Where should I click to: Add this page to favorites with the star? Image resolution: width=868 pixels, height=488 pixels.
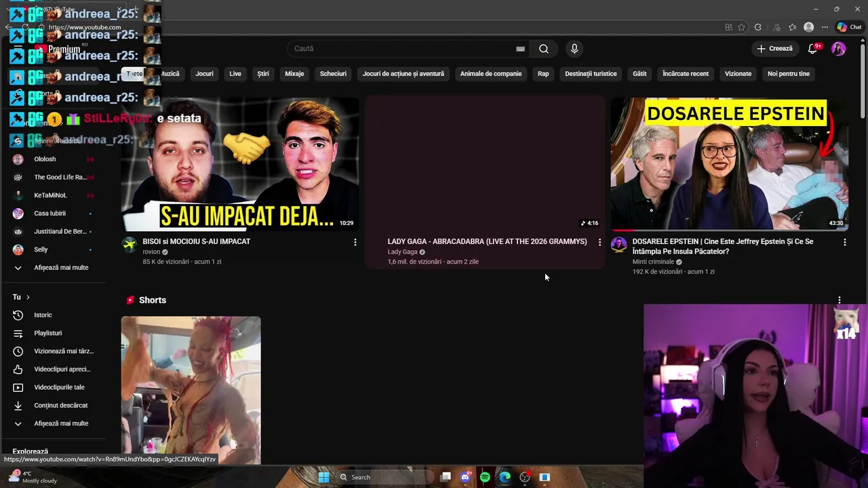[x=741, y=27]
